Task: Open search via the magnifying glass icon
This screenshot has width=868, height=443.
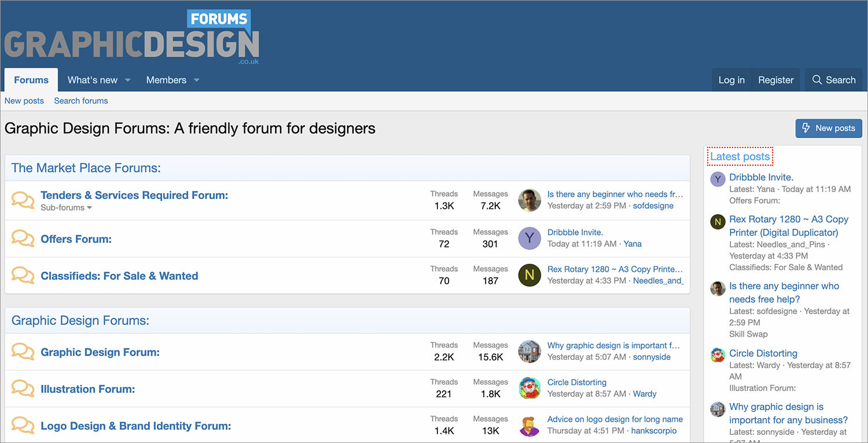Action: coord(816,79)
